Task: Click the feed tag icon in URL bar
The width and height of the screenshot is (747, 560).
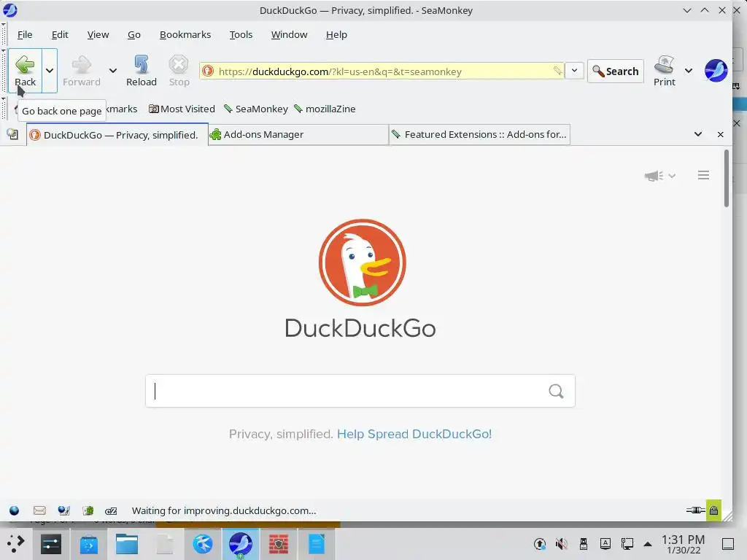Action: click(557, 71)
